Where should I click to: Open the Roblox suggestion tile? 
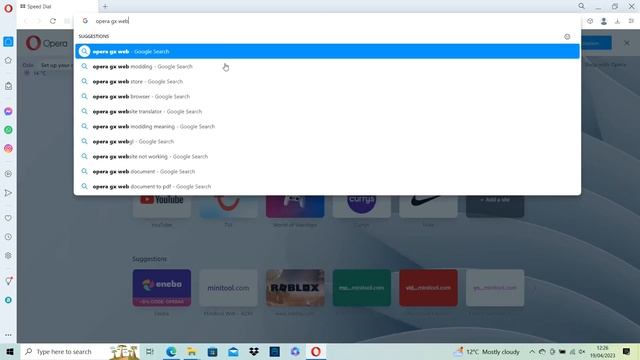[295, 288]
